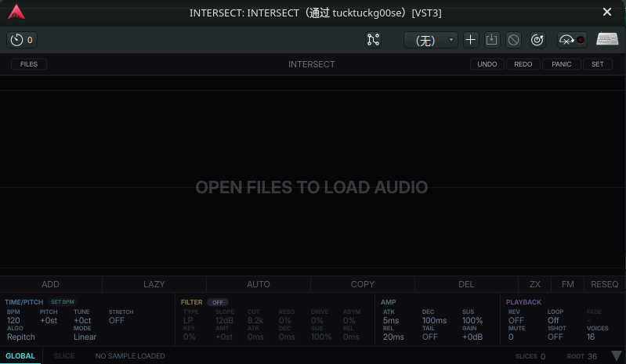
Task: Toggle the automation record indicator icon
Action: 572,40
